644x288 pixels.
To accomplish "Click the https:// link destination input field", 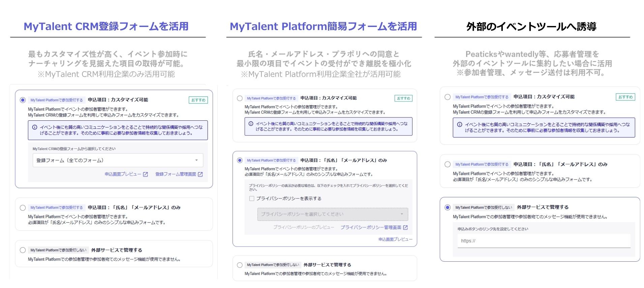I will coord(544,241).
